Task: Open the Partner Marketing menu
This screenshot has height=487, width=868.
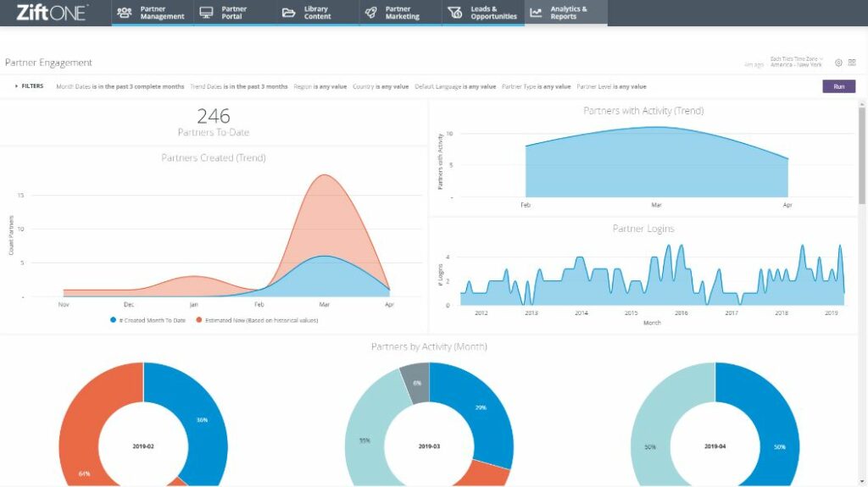Action: (400, 13)
